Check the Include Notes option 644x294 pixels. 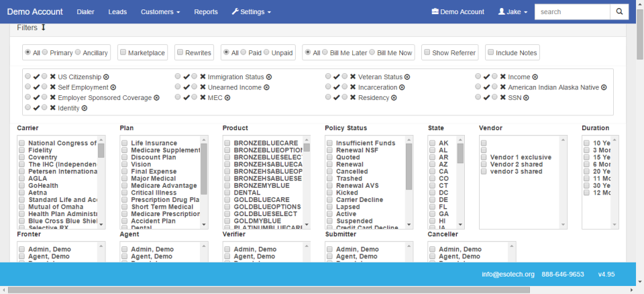(491, 52)
